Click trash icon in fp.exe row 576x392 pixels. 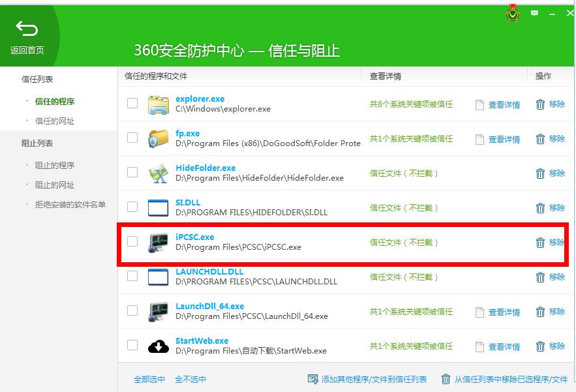pos(540,139)
